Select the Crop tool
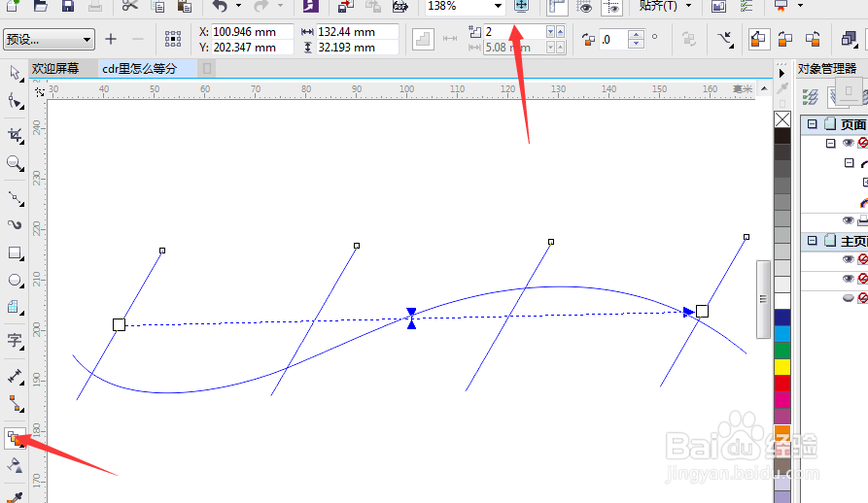The width and height of the screenshot is (868, 503). [15, 135]
